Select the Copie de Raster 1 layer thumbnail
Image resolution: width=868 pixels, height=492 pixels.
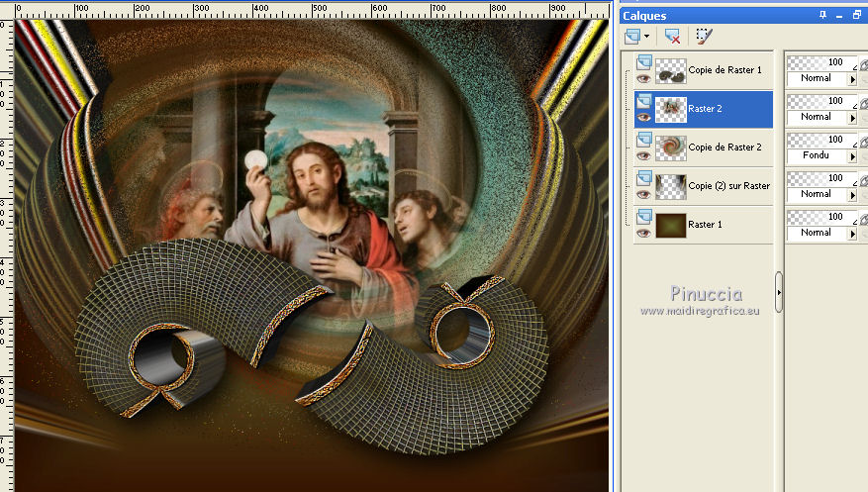point(671,71)
